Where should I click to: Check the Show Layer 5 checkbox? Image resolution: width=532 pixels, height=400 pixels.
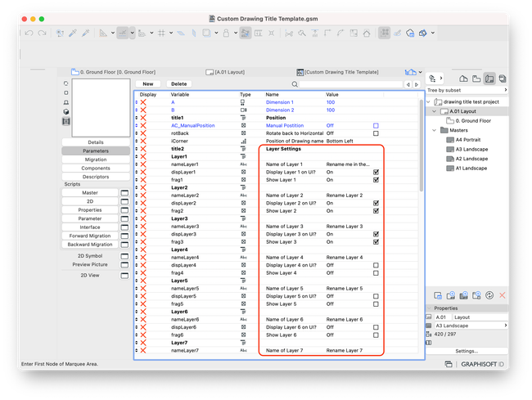pos(376,304)
